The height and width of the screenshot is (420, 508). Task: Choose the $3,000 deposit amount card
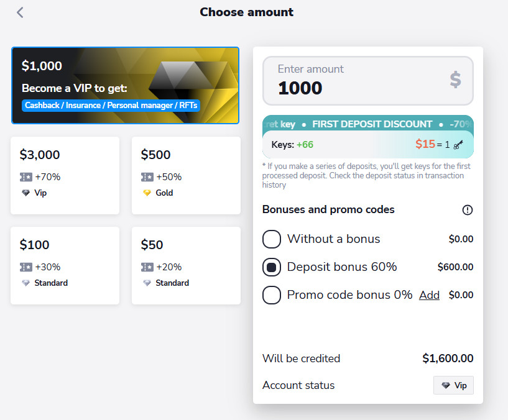point(65,175)
